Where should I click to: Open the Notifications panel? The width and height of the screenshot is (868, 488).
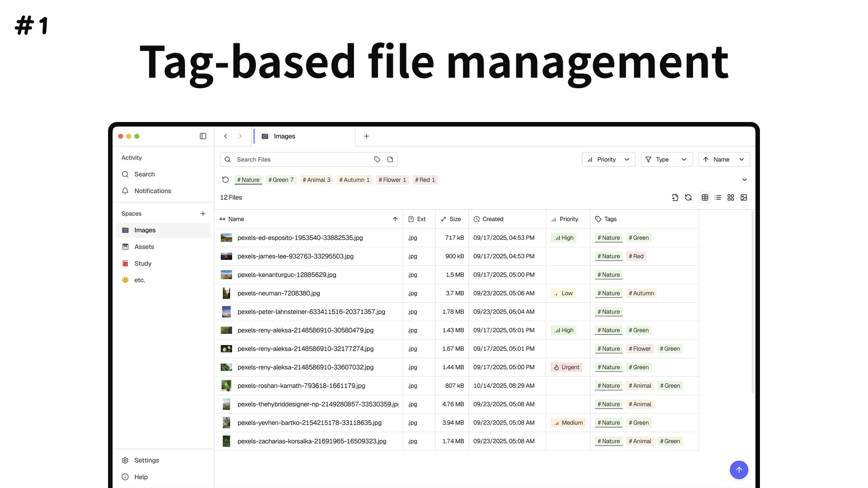point(152,191)
